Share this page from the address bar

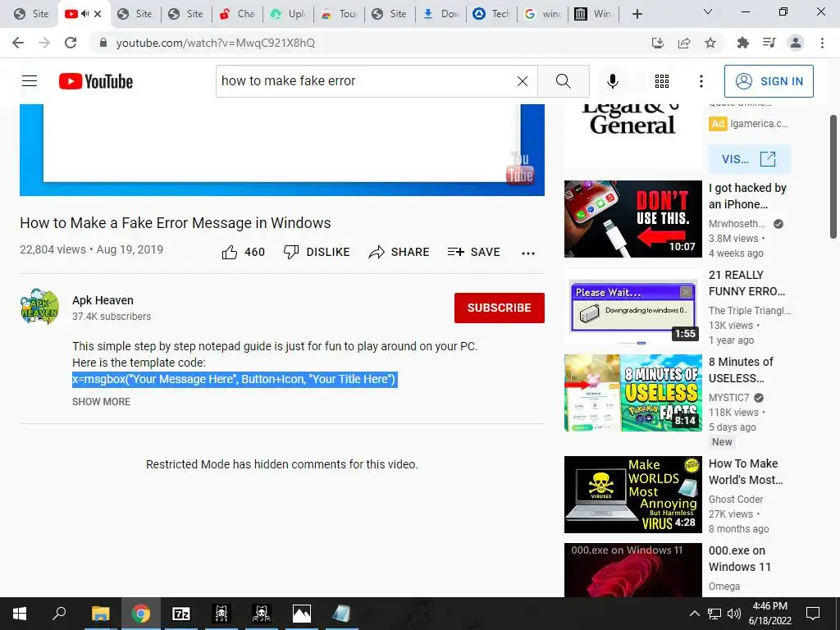[684, 43]
